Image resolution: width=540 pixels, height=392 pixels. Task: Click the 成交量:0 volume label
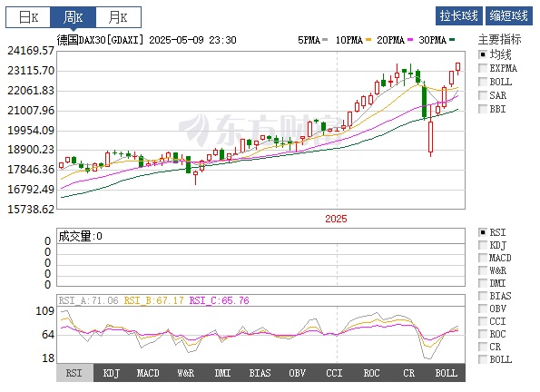click(80, 236)
